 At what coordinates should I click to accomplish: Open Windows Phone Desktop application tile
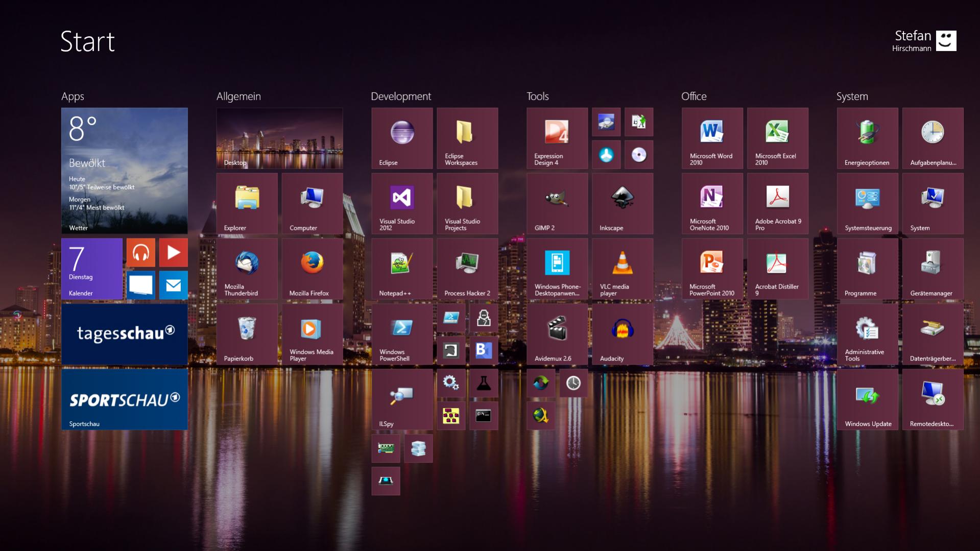(x=557, y=269)
